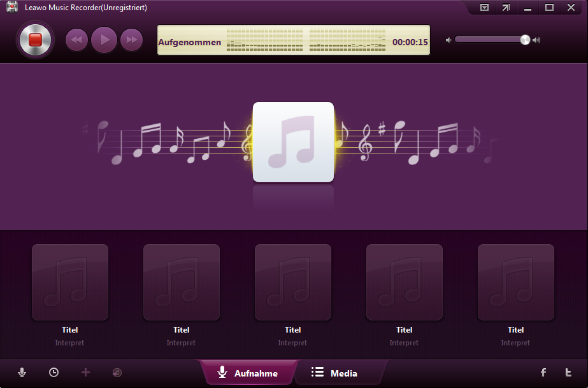Stop recording with the red record button

pos(35,40)
